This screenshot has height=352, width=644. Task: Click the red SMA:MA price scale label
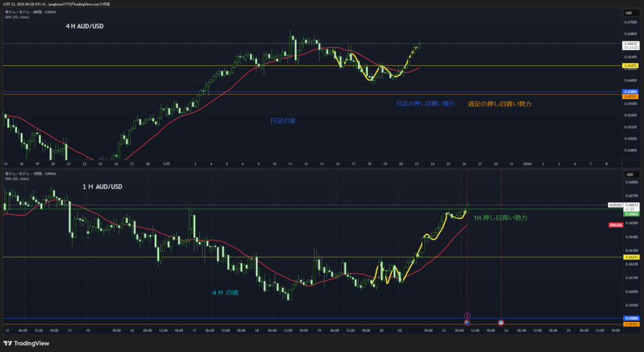pyautogui.click(x=616, y=225)
